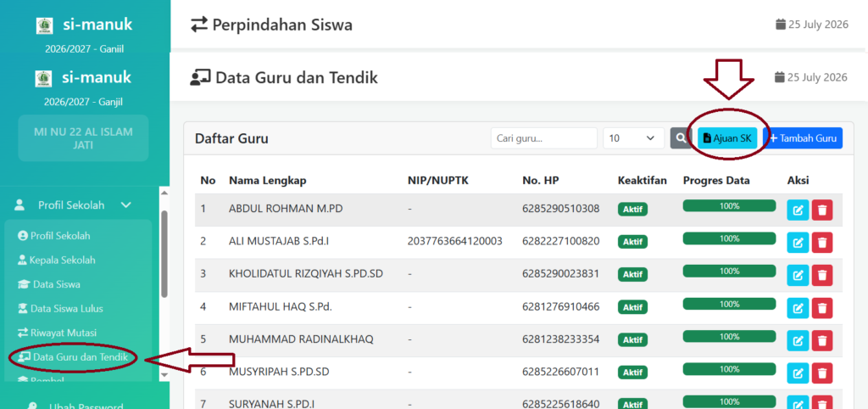Open the rows-per-page dropdown showing 10
Image resolution: width=868 pixels, height=409 pixels.
click(x=634, y=138)
